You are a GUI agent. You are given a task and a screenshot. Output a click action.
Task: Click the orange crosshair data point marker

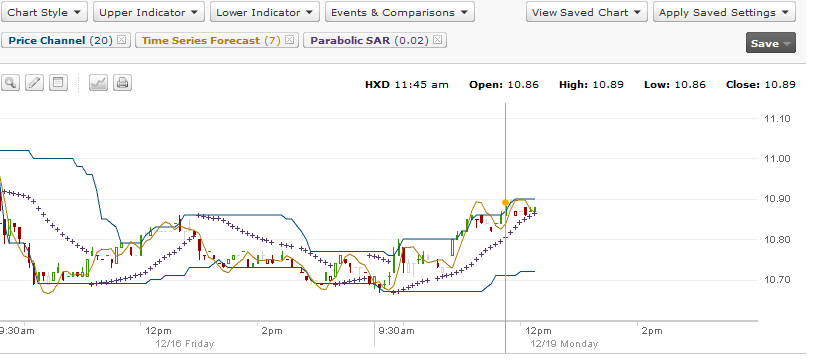[x=505, y=202]
